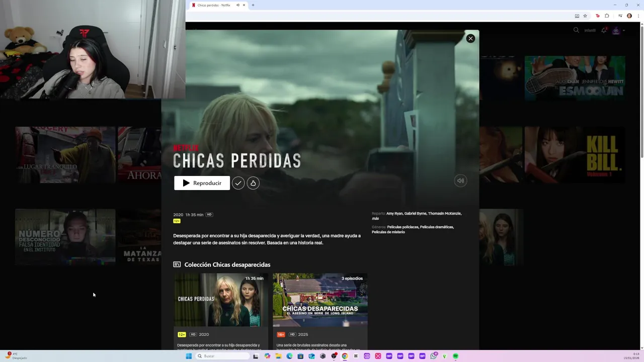The height and width of the screenshot is (362, 644).
Task: Select La Matanza de Texas thumbnail
Action: tap(139, 236)
